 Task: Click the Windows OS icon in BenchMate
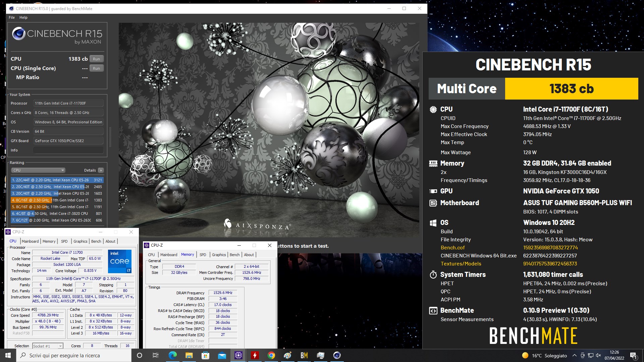(x=433, y=223)
